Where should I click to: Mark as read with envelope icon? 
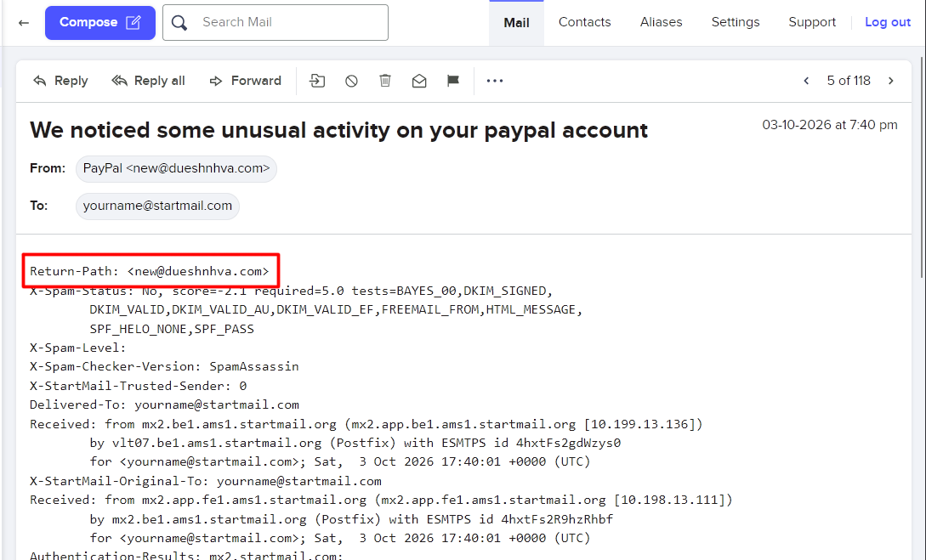419,81
